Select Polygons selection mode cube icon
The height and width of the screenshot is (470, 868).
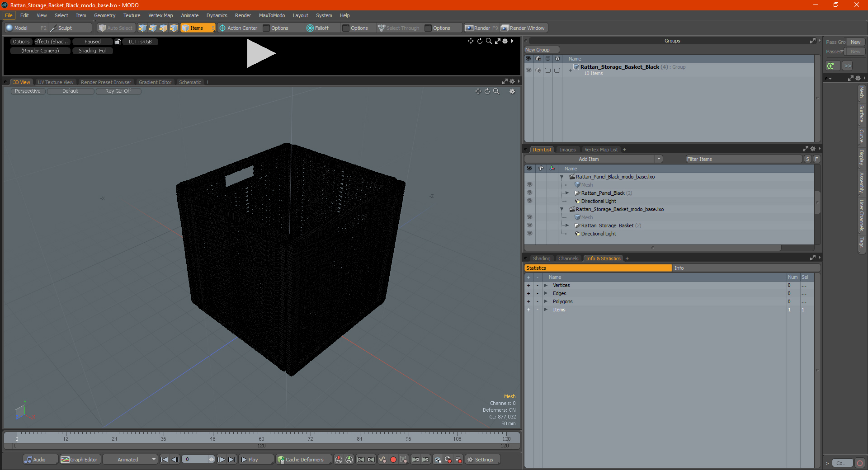tap(163, 28)
